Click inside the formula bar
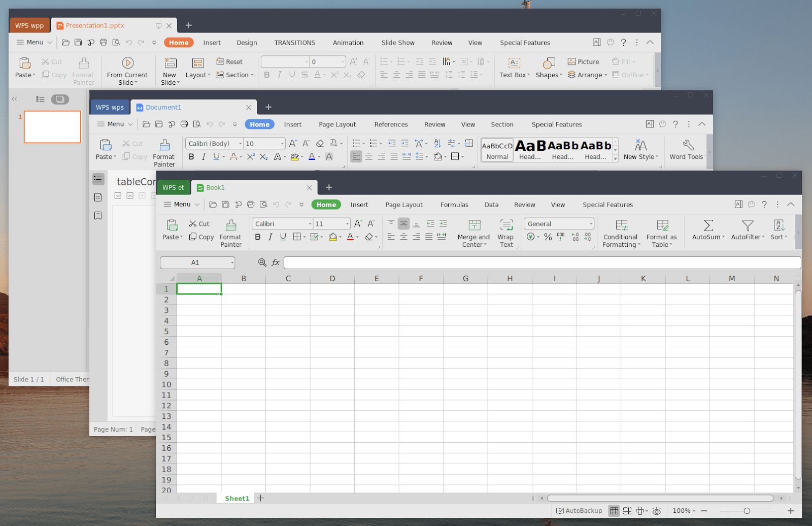Viewport: 812px width, 526px height. tap(507, 262)
